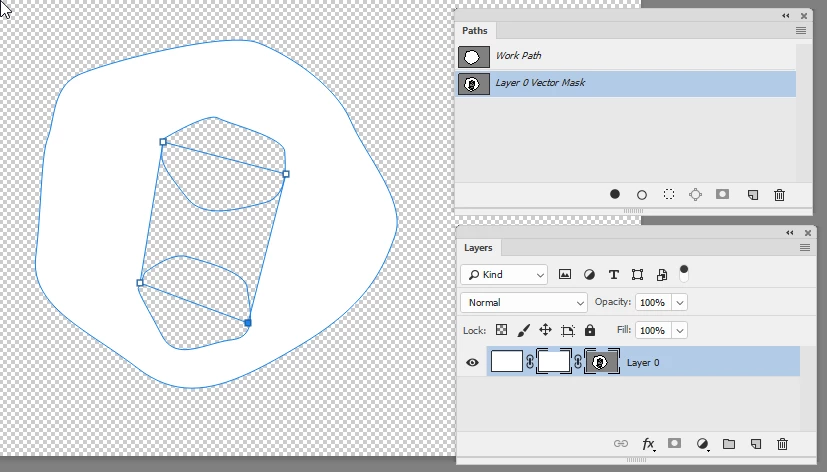Add a layer style fx icon
Screen dimensions: 827x472
click(x=649, y=444)
